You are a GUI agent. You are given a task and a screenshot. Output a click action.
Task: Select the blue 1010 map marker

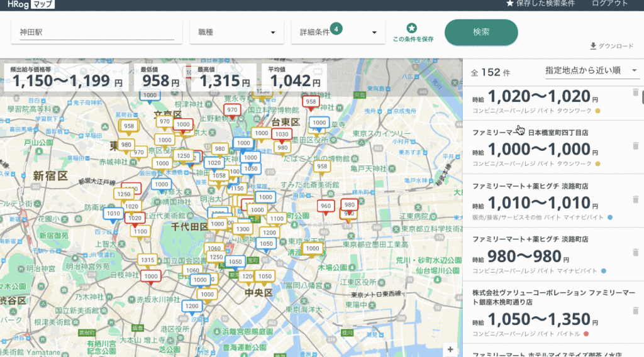tap(113, 213)
